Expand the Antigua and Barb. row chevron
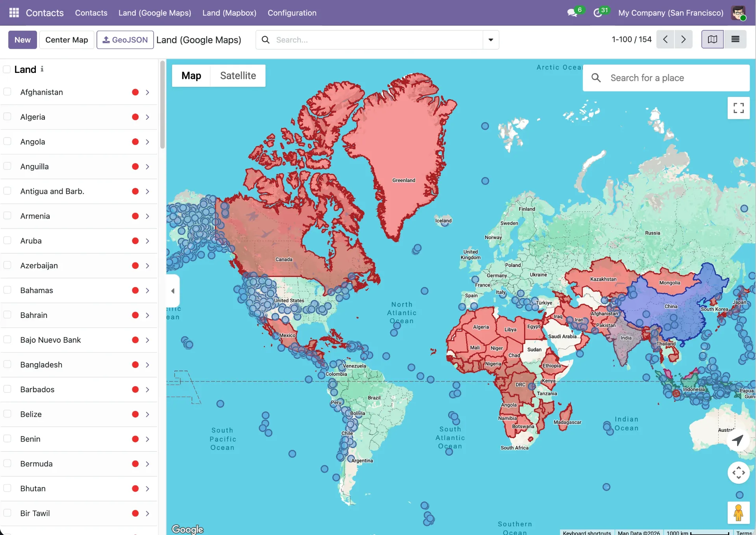756x535 pixels. click(x=147, y=191)
